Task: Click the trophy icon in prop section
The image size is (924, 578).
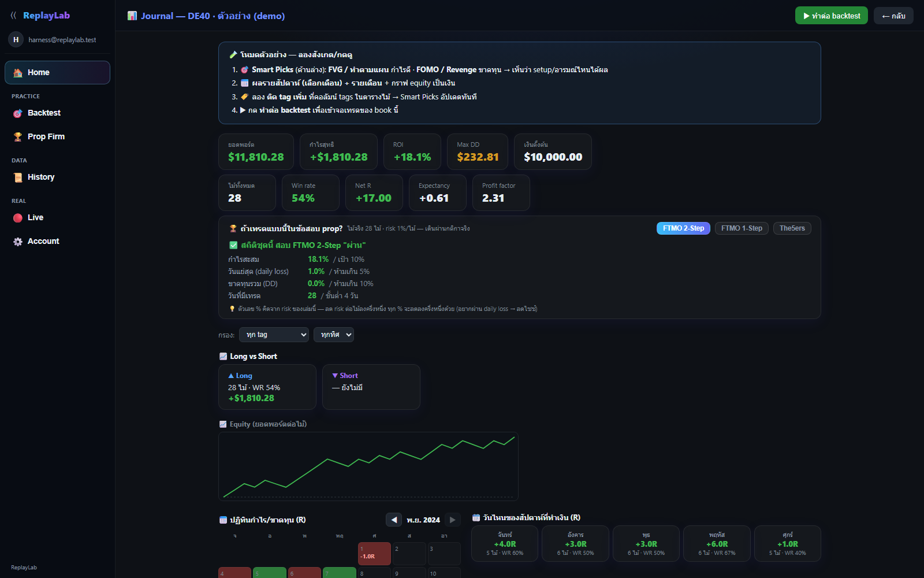Action: click(x=233, y=228)
